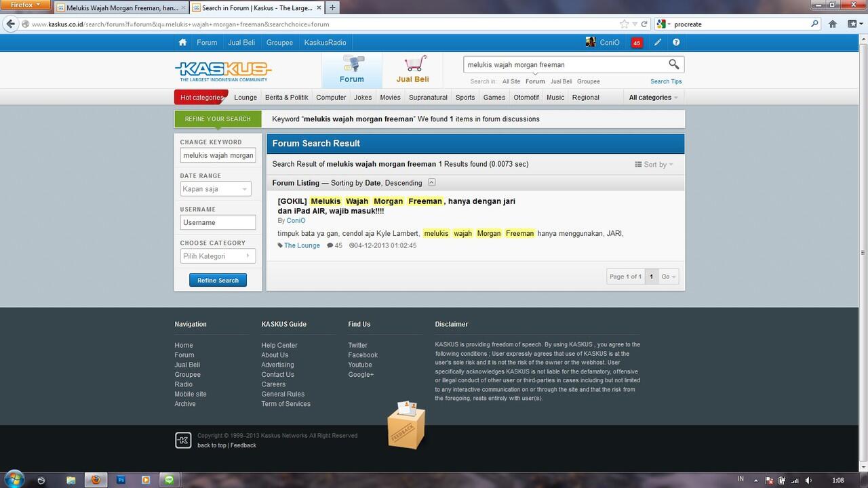Expand the All categories dropdown
The image size is (868, 488).
[x=654, y=97]
